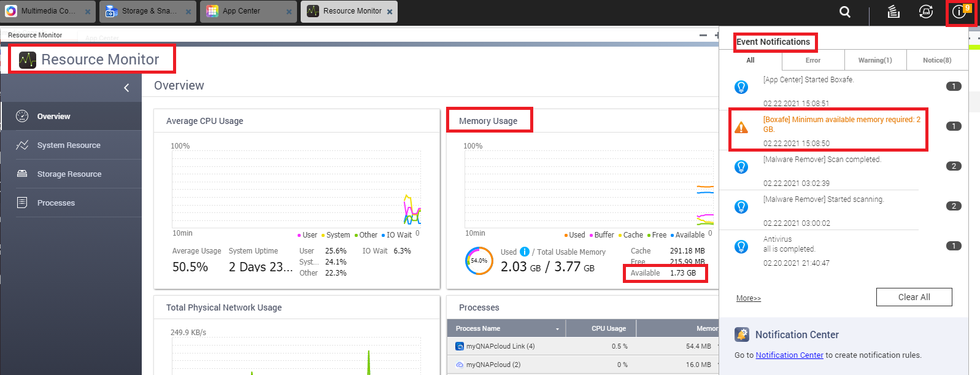Viewport: 980px width, 375px height.
Task: Switch to the Multimedia Console tab
Action: (48, 11)
